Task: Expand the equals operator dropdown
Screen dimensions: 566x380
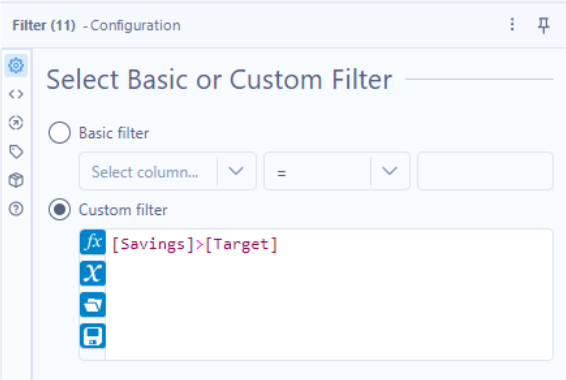Action: pyautogui.click(x=337, y=171)
